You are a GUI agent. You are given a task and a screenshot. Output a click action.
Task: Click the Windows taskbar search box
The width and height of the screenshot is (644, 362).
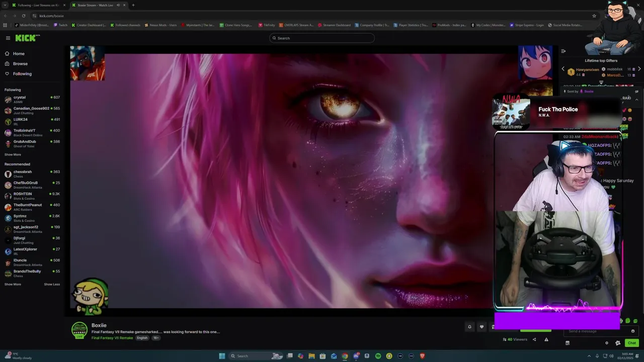tap(256, 356)
